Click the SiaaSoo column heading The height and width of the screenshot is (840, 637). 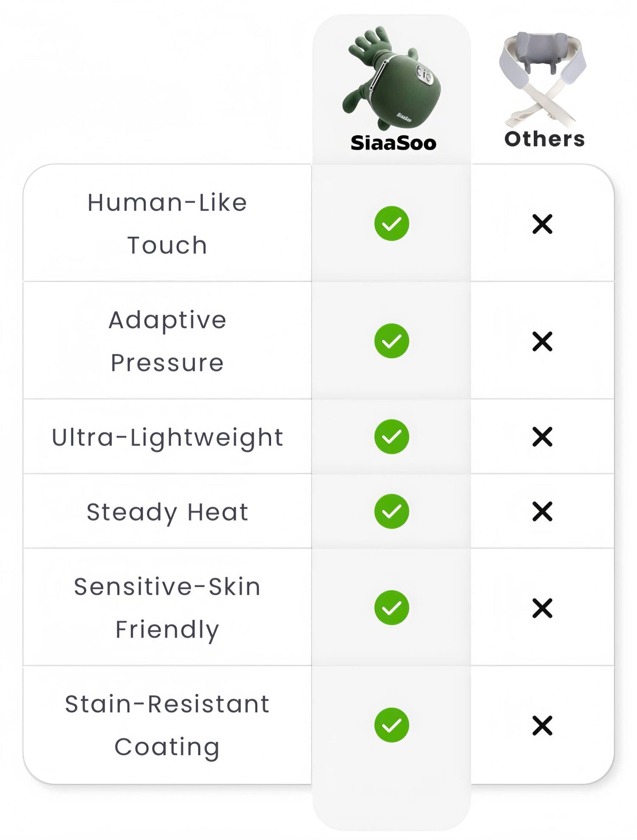click(x=393, y=143)
